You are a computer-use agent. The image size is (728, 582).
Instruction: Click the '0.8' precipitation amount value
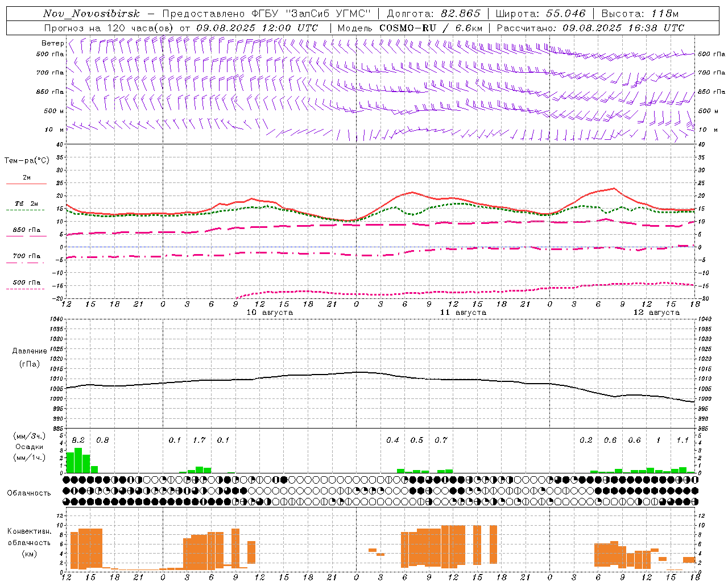102,440
